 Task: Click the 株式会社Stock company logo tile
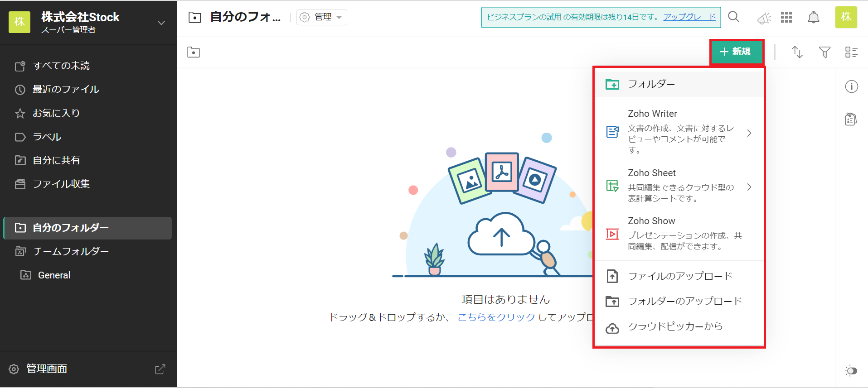tap(19, 22)
